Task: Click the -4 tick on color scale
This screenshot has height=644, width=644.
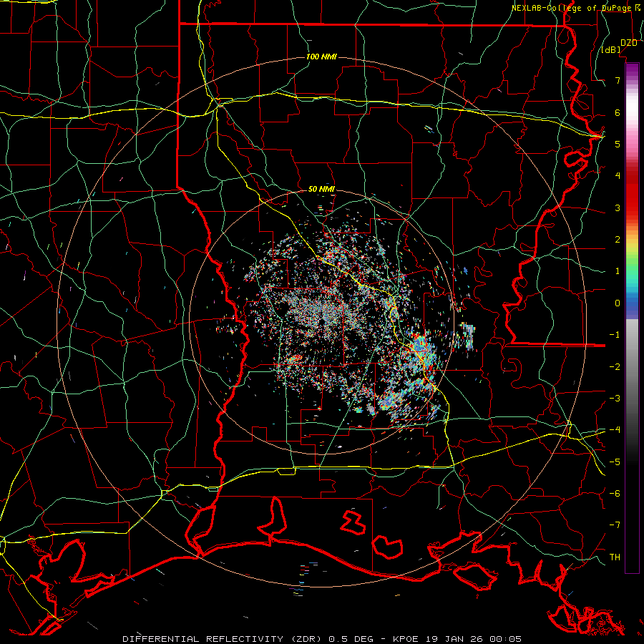Action: pyautogui.click(x=615, y=430)
